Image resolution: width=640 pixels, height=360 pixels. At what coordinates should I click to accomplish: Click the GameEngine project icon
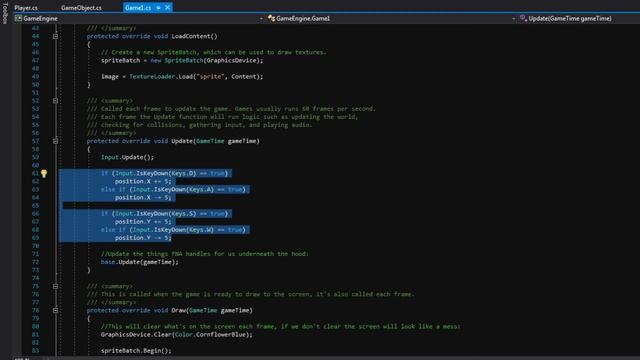pyautogui.click(x=18, y=18)
